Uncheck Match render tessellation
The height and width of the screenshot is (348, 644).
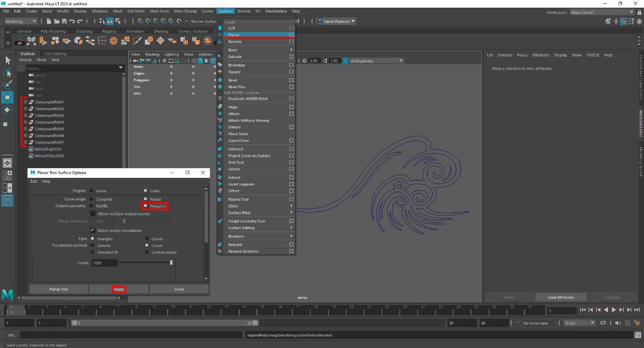pyautogui.click(x=93, y=231)
